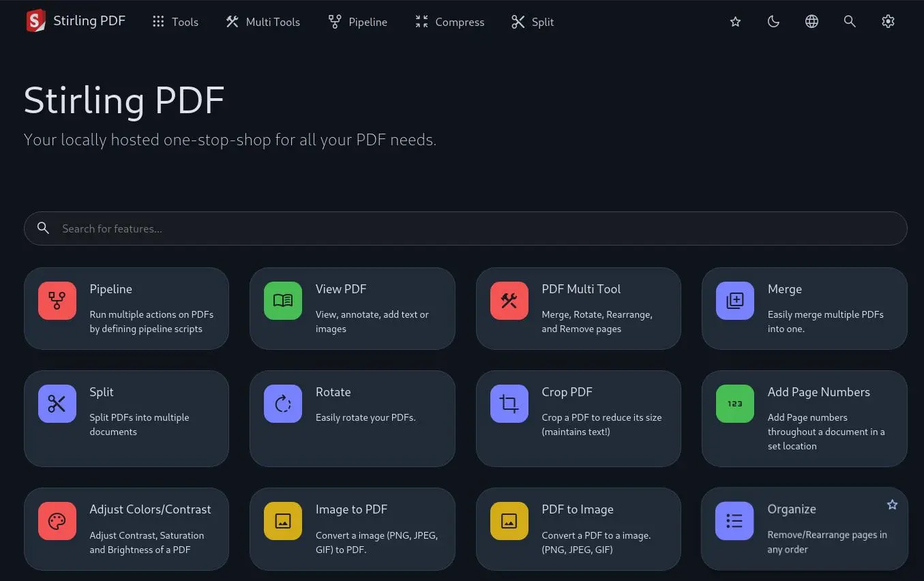
Task: Open the View PDF title link
Action: click(x=341, y=289)
